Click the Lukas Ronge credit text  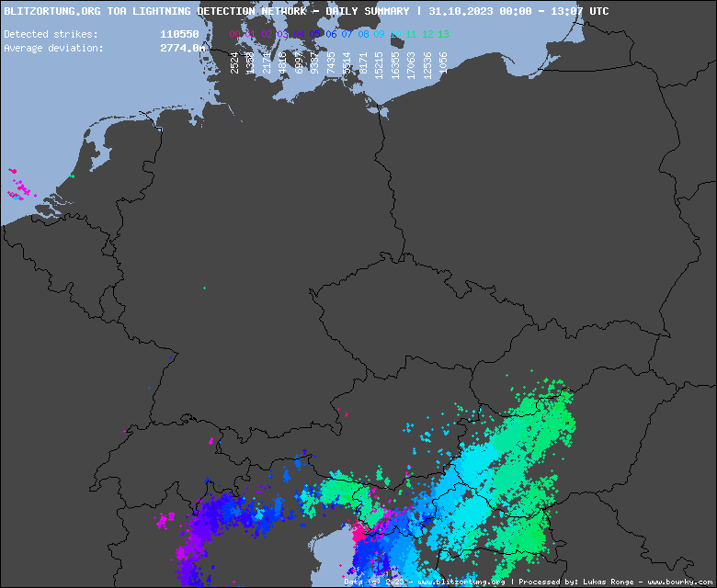click(x=607, y=582)
